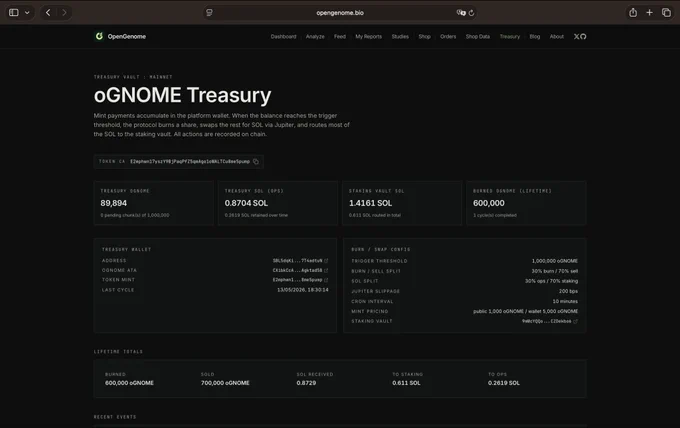Click the Treasury oGNOME value 89,894
The width and height of the screenshot is (680, 428).
[114, 203]
